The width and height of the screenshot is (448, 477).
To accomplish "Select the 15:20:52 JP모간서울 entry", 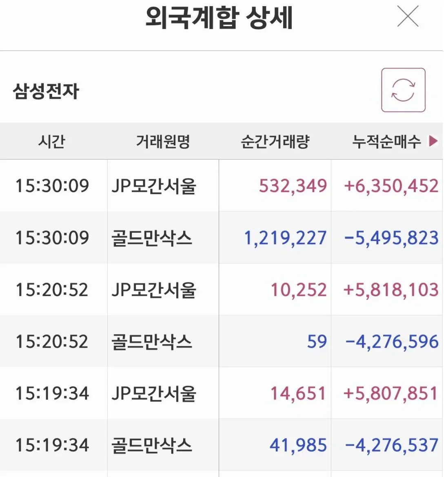I will pos(221,289).
